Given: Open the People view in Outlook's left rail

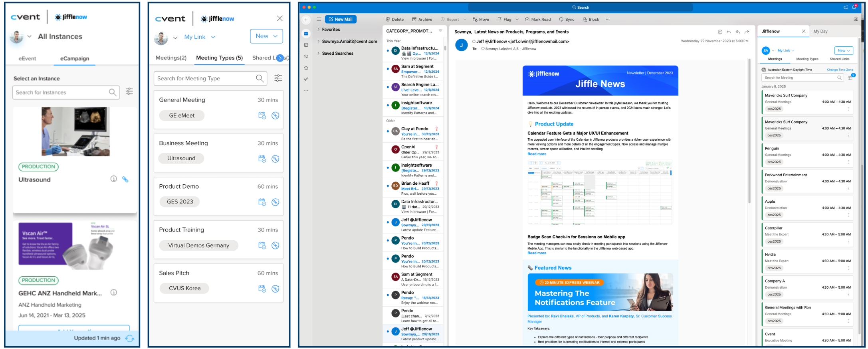Looking at the screenshot, I should point(306,56).
